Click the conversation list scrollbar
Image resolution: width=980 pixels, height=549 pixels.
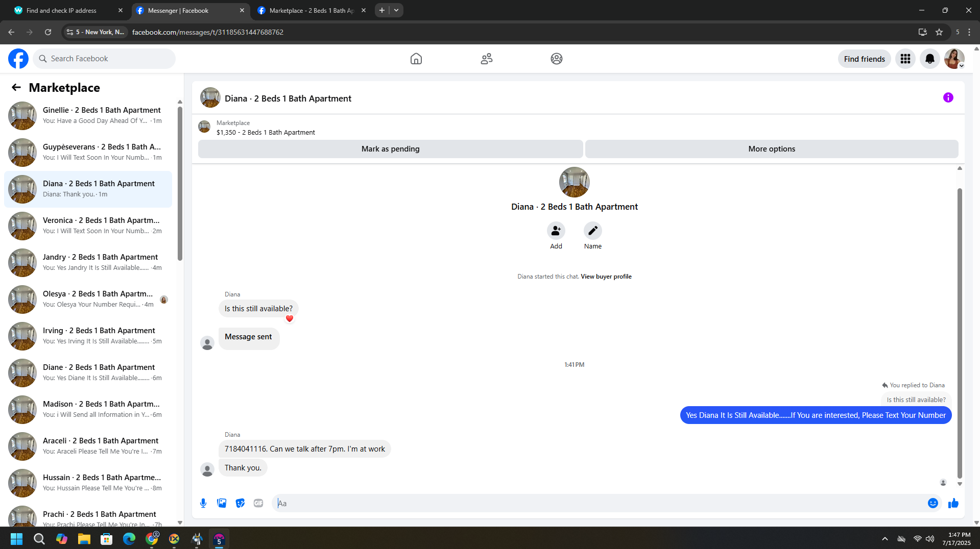pyautogui.click(x=180, y=184)
